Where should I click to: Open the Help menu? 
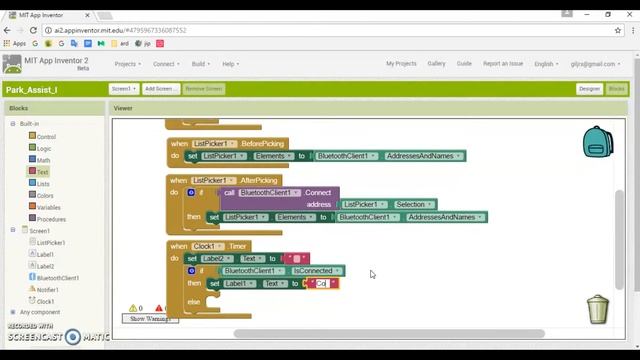[231, 64]
